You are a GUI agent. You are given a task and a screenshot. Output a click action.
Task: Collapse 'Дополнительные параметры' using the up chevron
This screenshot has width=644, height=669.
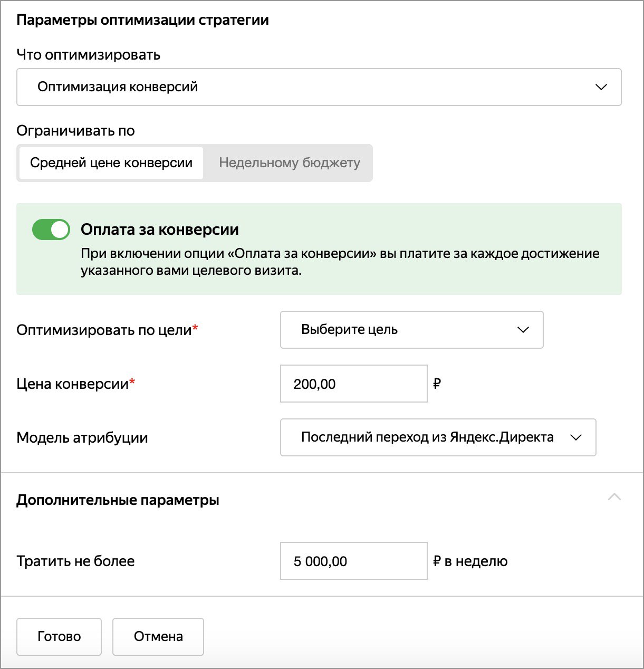614,498
